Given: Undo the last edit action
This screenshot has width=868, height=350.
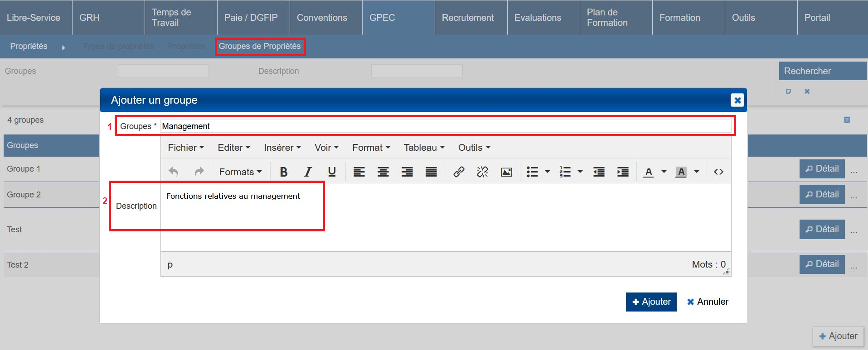Looking at the screenshot, I should [173, 172].
